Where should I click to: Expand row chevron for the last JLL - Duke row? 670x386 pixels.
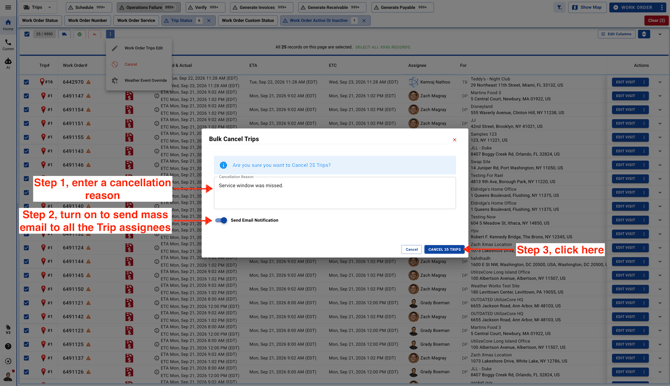click(x=660, y=372)
